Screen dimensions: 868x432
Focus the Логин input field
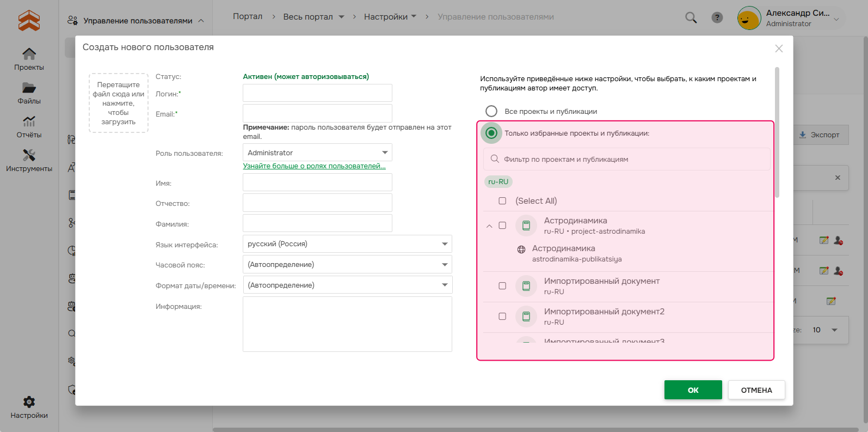[317, 93]
